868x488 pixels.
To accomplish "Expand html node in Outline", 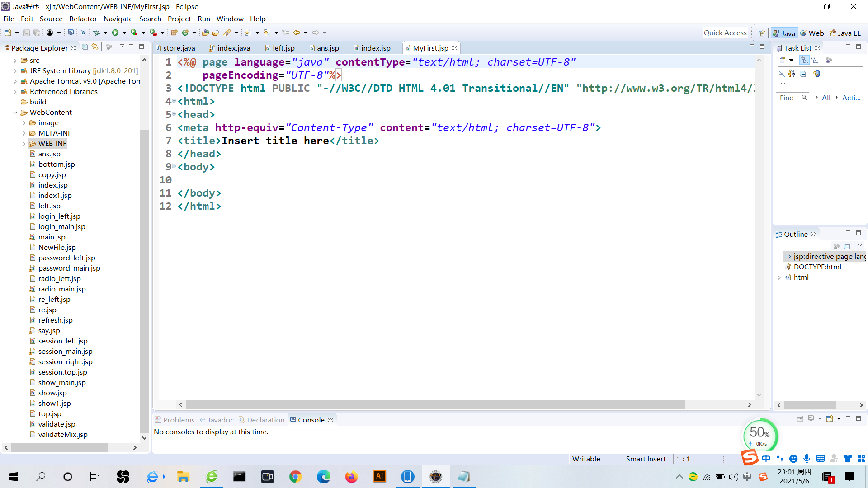I will pos(779,277).
